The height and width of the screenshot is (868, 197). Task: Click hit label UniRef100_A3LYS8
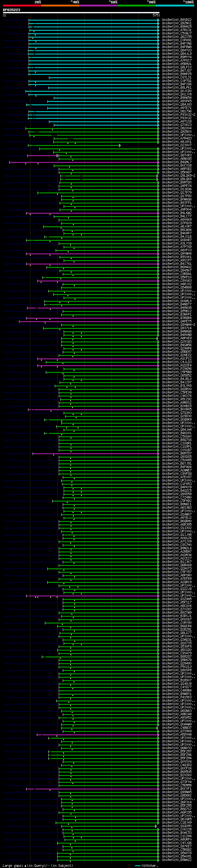click(x=176, y=243)
